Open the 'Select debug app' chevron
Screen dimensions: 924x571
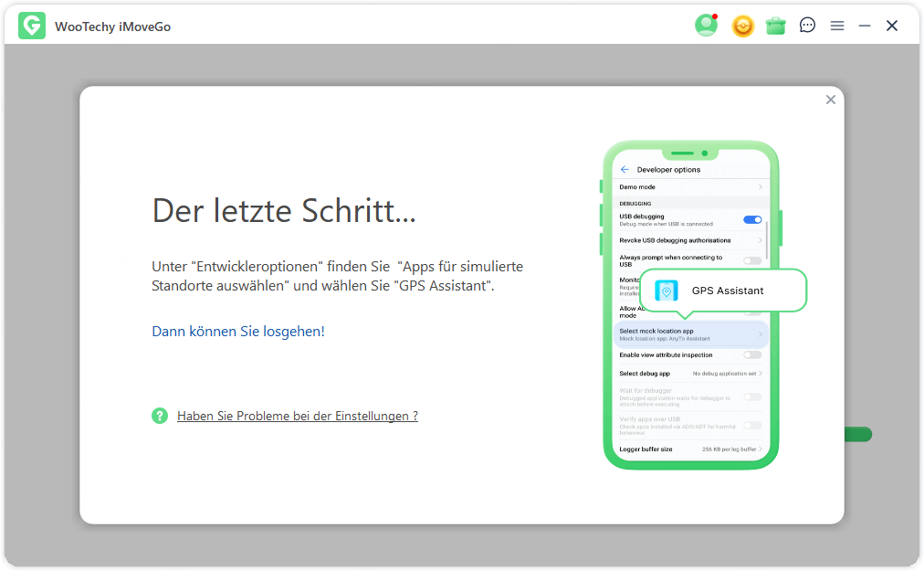click(760, 374)
